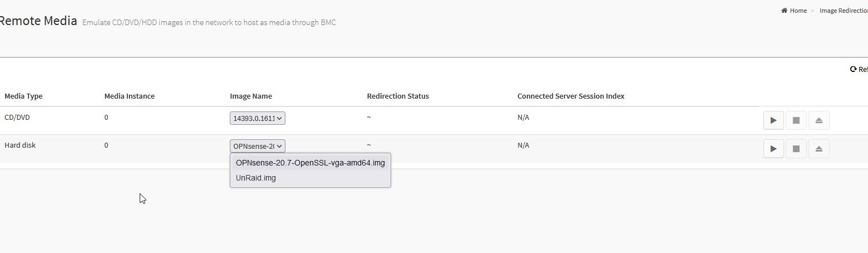The width and height of the screenshot is (868, 253).
Task: Click the Redirection Status column header
Action: point(398,96)
